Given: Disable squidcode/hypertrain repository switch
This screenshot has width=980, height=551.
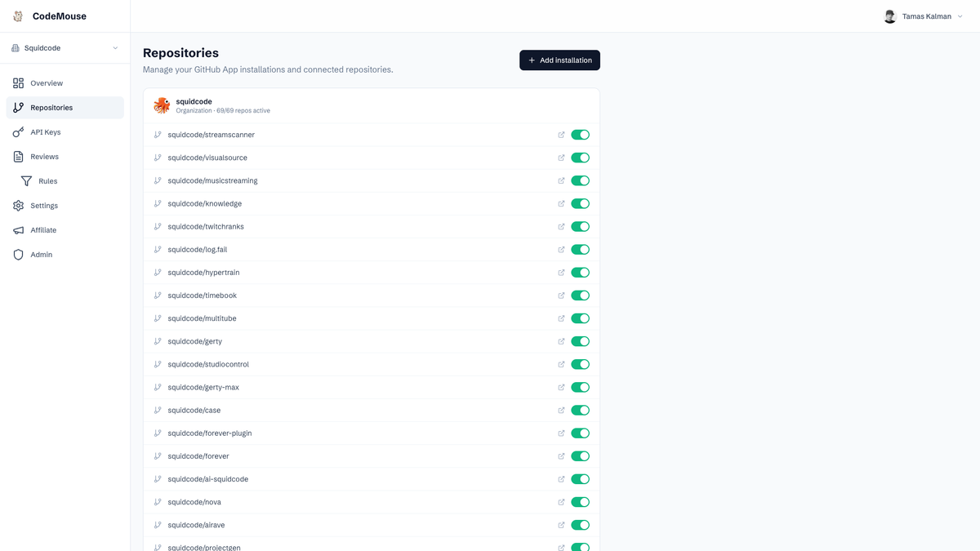Looking at the screenshot, I should click(580, 273).
